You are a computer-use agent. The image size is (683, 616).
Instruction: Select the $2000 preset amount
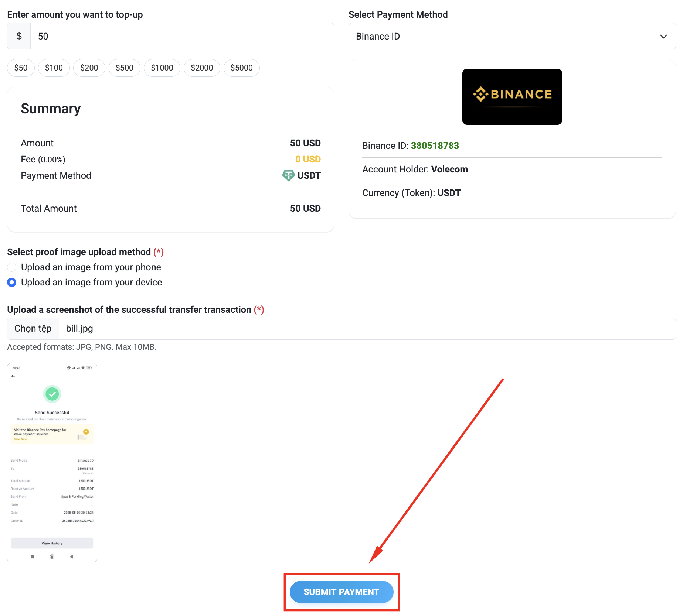[x=202, y=68]
